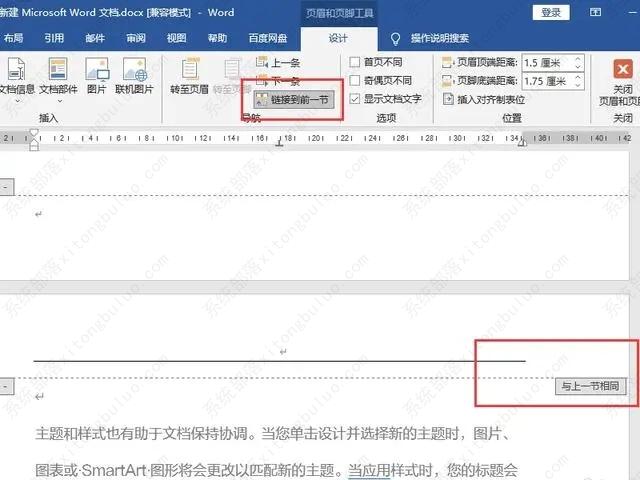
Task: Click Tell Me search box (操作说明搜索)
Action: [440, 39]
